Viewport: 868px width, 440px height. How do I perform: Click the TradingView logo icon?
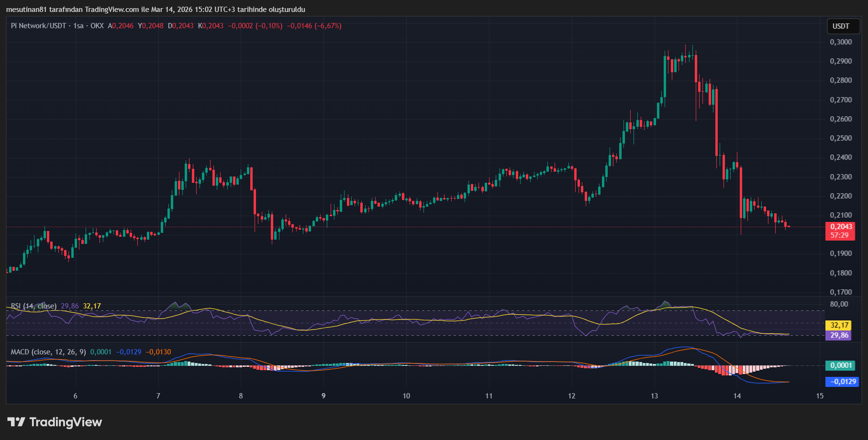16,422
